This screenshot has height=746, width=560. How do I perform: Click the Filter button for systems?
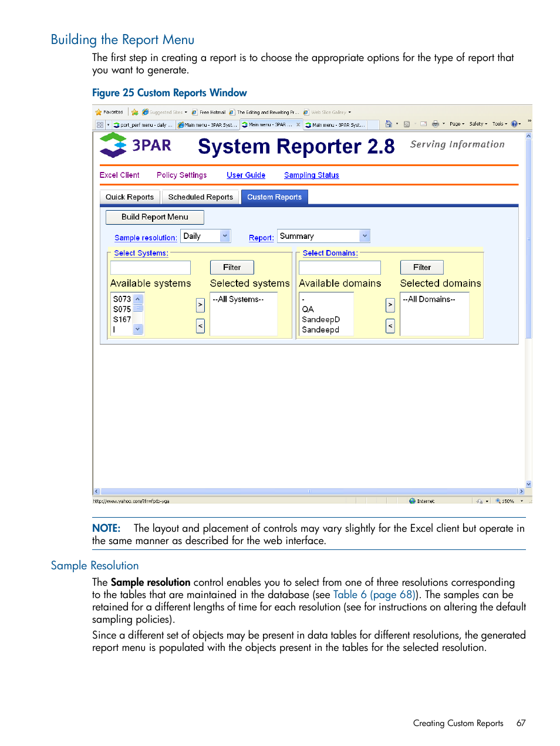click(232, 268)
